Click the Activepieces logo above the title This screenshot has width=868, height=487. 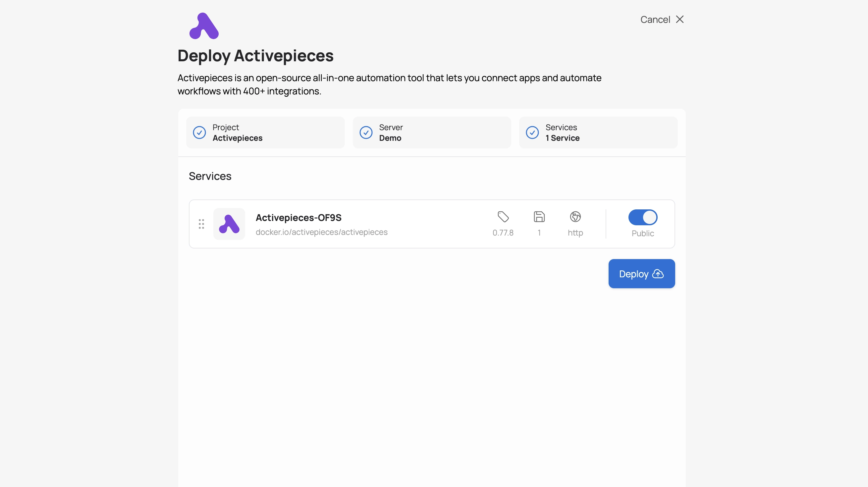click(203, 26)
